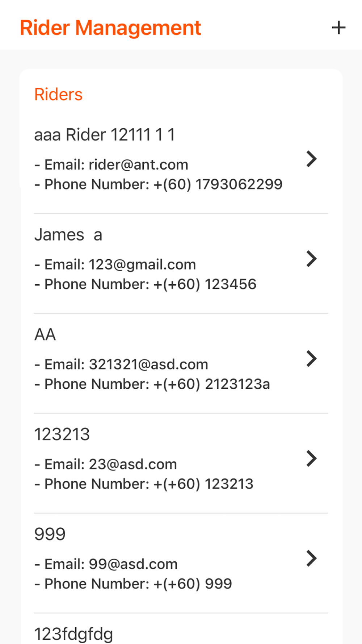Click the Riders section heading
This screenshot has height=644, width=362.
click(58, 95)
